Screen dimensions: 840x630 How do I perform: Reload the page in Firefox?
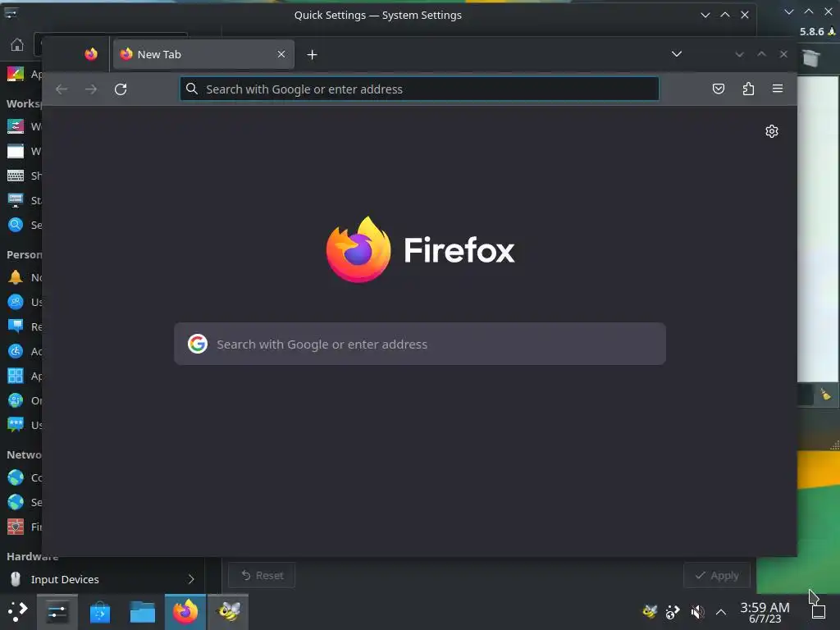(121, 89)
